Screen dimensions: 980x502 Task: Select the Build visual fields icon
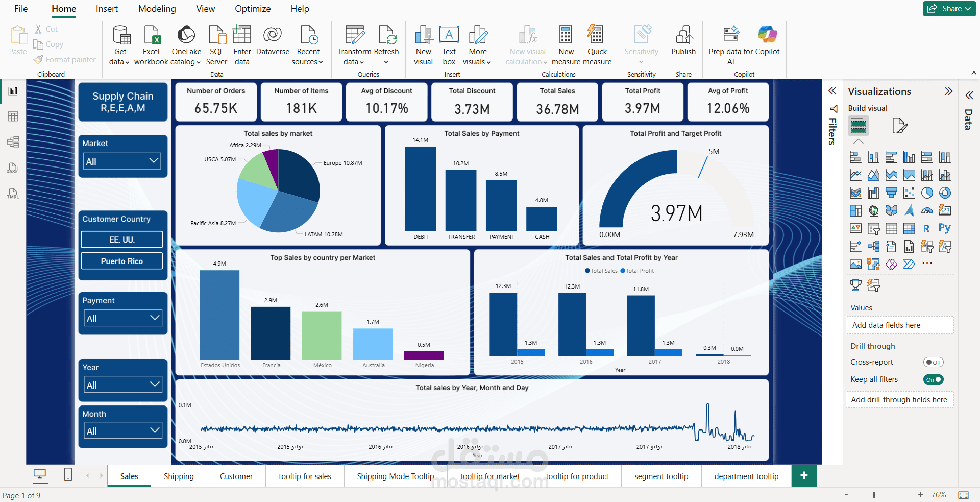click(859, 126)
